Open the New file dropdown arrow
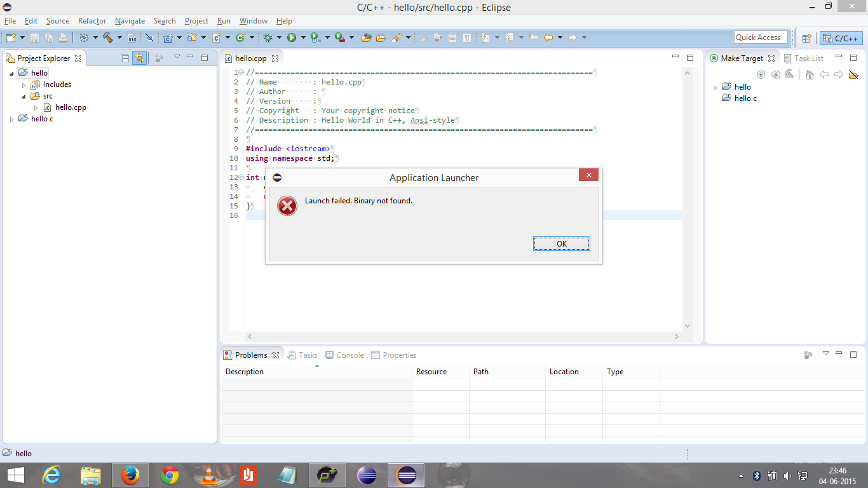 22,38
